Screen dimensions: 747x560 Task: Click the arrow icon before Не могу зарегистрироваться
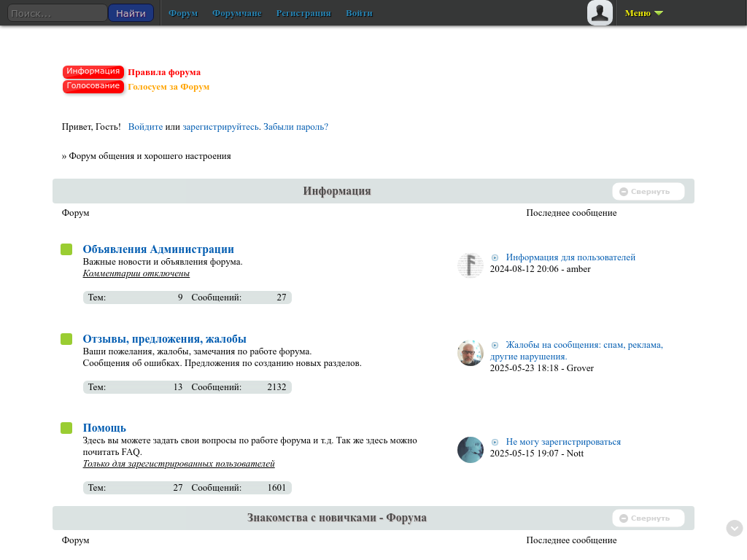495,442
